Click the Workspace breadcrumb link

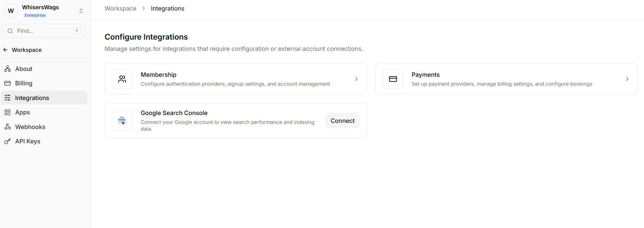tap(120, 9)
